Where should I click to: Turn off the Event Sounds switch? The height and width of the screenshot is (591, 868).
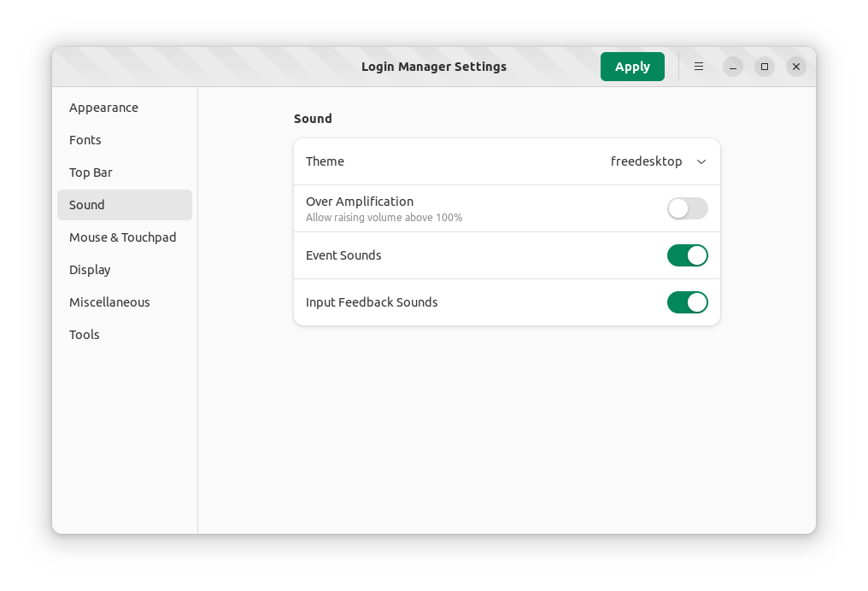point(687,255)
